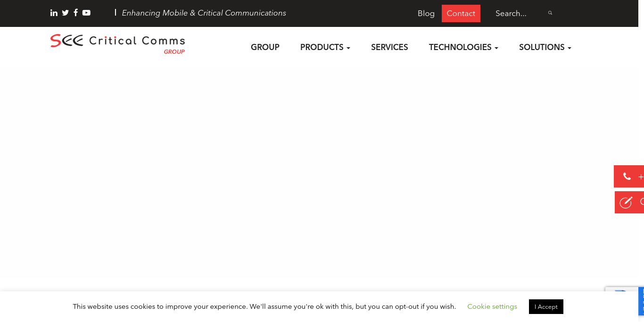The height and width of the screenshot is (322, 644).
Task: Open the Twitter social icon
Action: 65,13
